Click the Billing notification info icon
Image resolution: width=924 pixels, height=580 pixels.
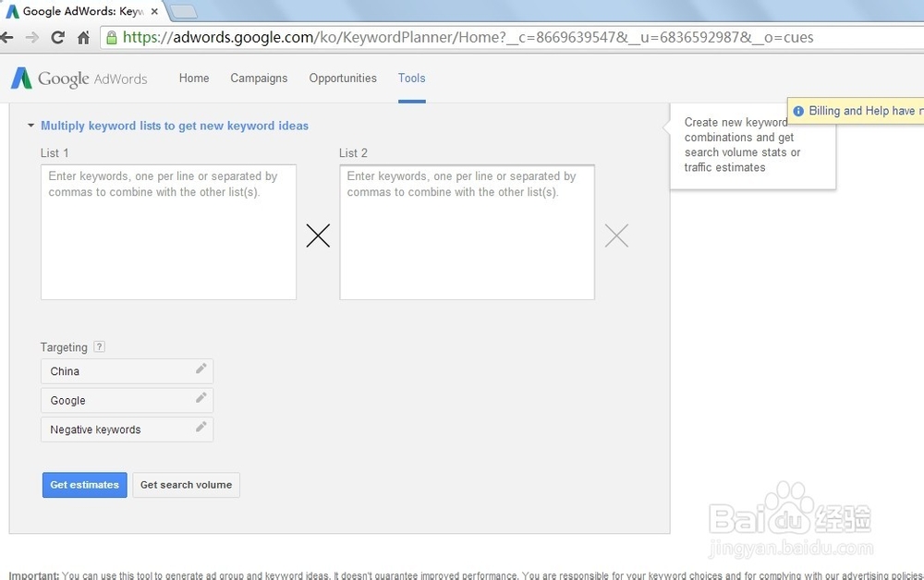[798, 111]
